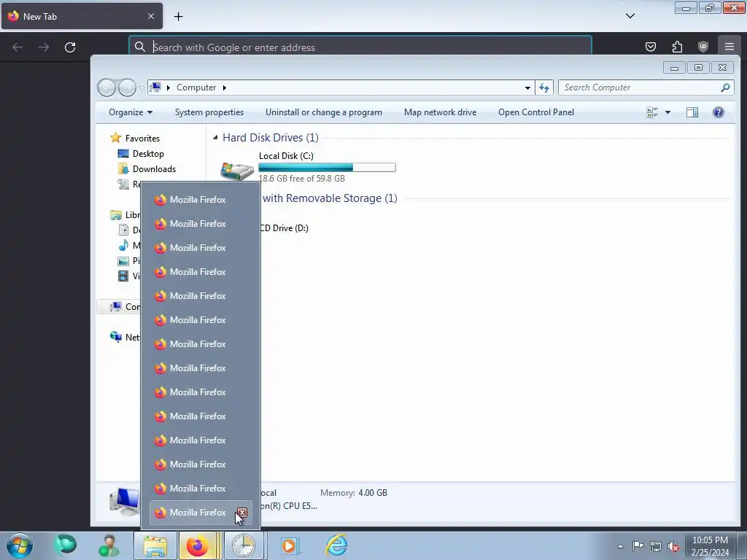Click Map network drive
The image size is (747, 560).
pos(440,112)
